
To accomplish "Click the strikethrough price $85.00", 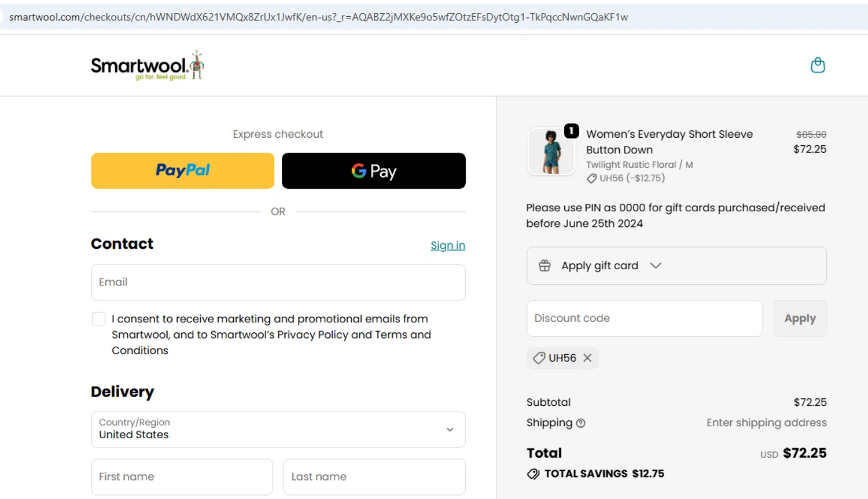I will click(811, 134).
